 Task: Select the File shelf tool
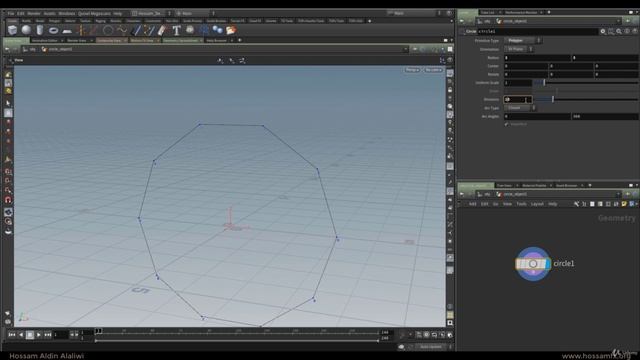pos(231,30)
